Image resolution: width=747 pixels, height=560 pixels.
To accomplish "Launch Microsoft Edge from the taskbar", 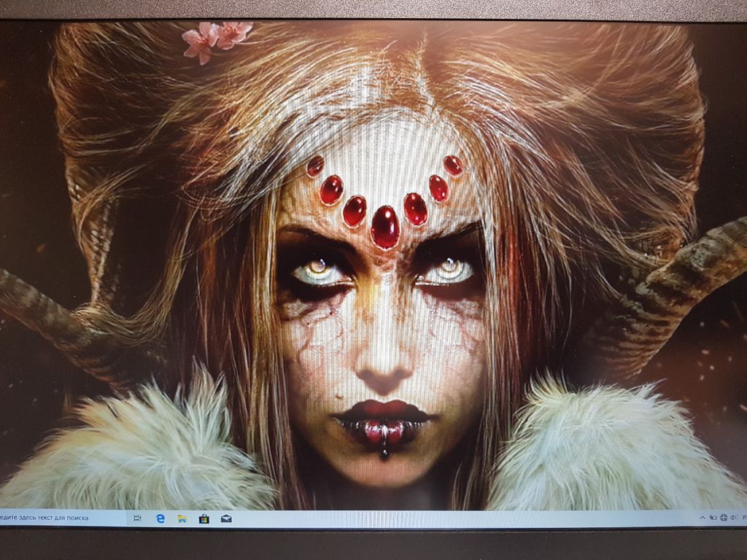I will pos(160,518).
